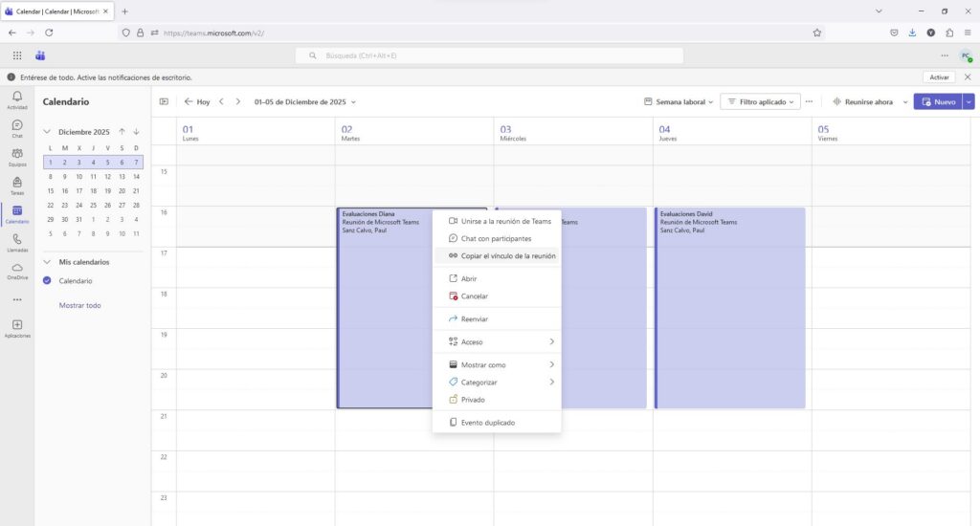Open the app launcher grid icon
Viewport: 980px width, 526px height.
(x=17, y=55)
